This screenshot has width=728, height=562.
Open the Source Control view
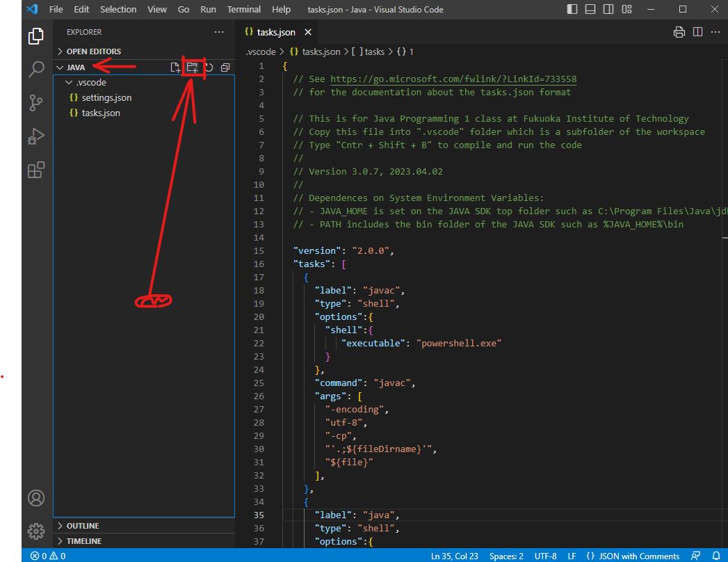pos(36,103)
